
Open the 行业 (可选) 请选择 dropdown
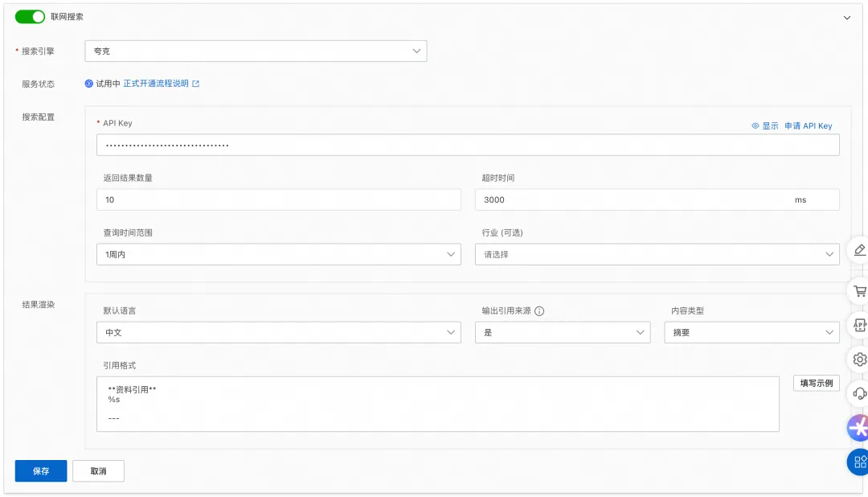(x=657, y=254)
